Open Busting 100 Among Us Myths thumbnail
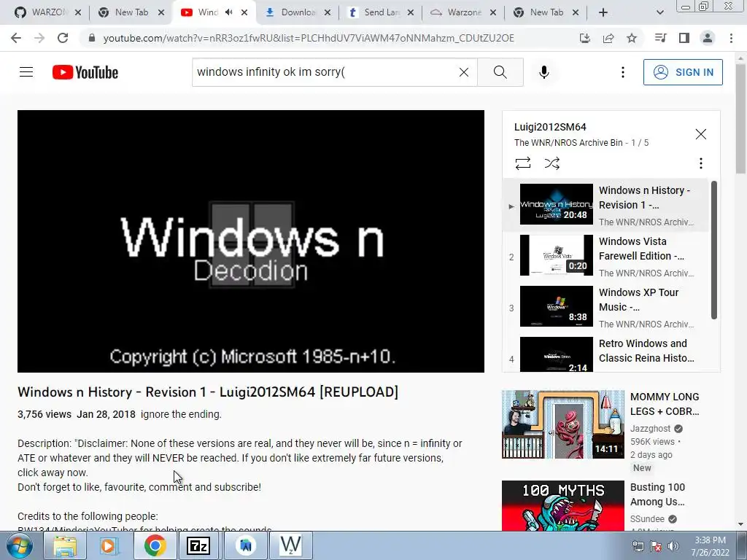 (x=562, y=506)
